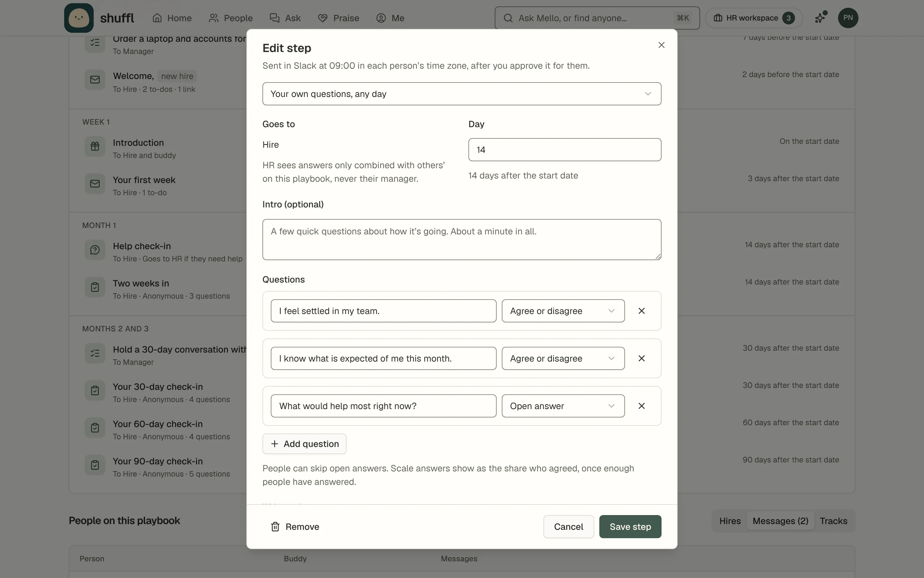
Task: Click the chat icon beside Help check-in
Action: click(95, 250)
